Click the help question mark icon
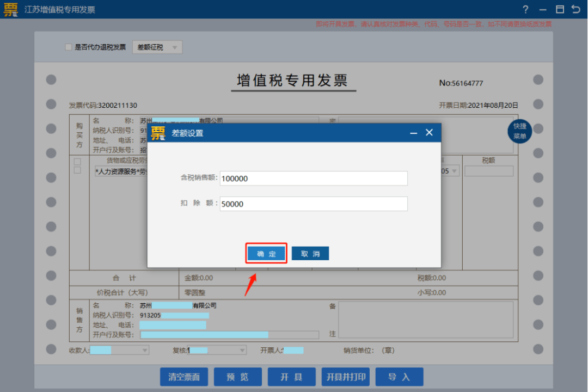588x392 pixels. [x=525, y=9]
